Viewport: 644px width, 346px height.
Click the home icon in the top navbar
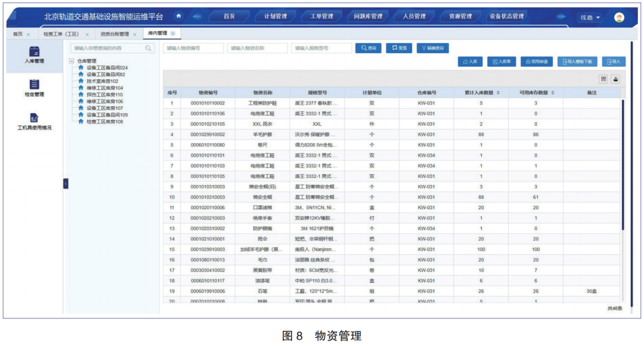click(178, 17)
